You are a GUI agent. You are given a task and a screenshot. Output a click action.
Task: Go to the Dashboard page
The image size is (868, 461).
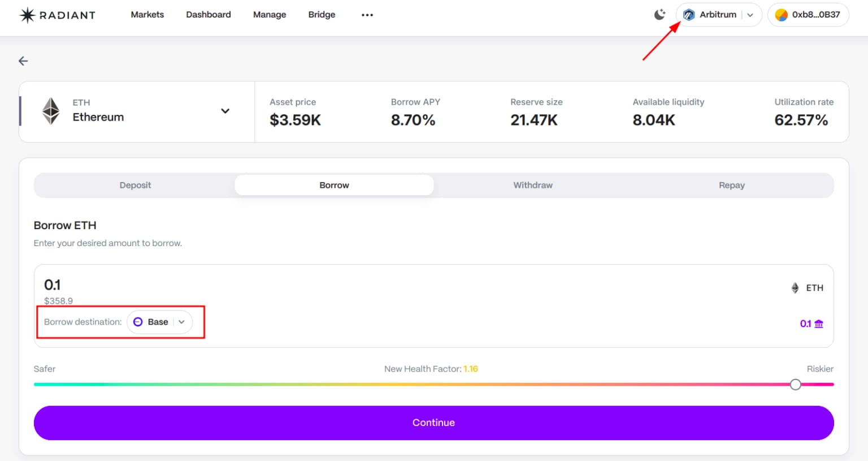pos(208,15)
